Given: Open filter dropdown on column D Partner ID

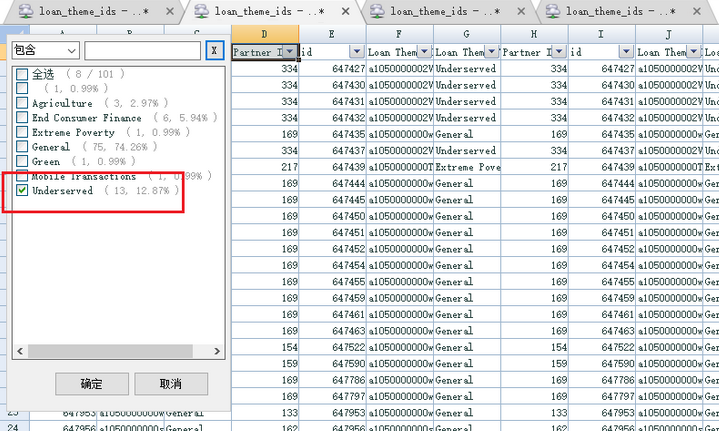Looking at the screenshot, I should (289, 52).
